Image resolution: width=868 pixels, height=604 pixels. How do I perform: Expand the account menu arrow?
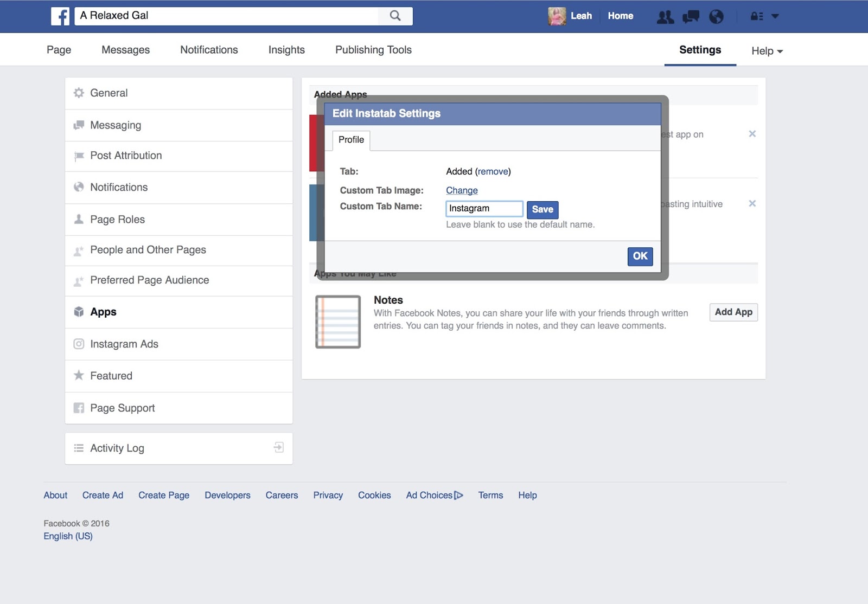775,16
